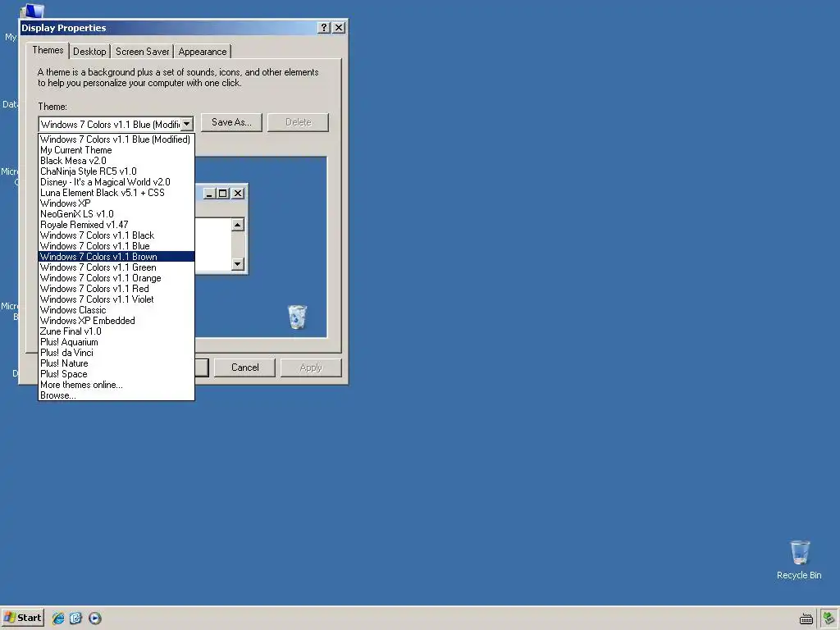Select Black Mesa v2.0 theme

point(116,161)
